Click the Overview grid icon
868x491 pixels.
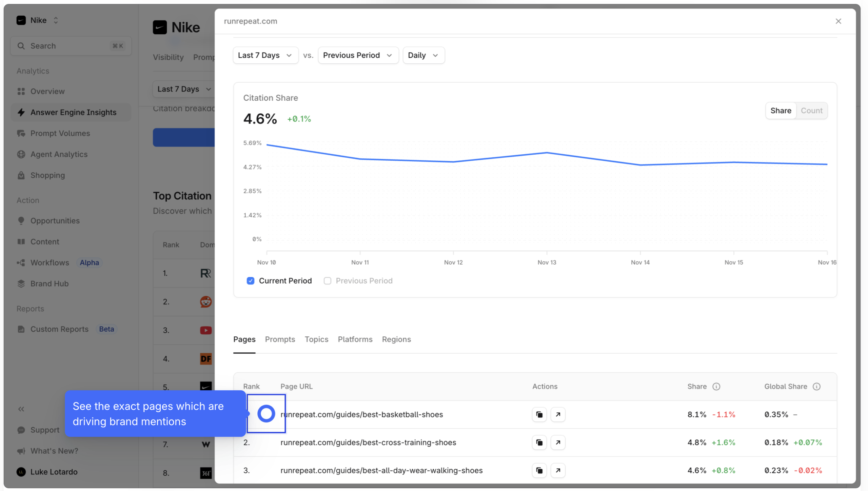point(21,91)
